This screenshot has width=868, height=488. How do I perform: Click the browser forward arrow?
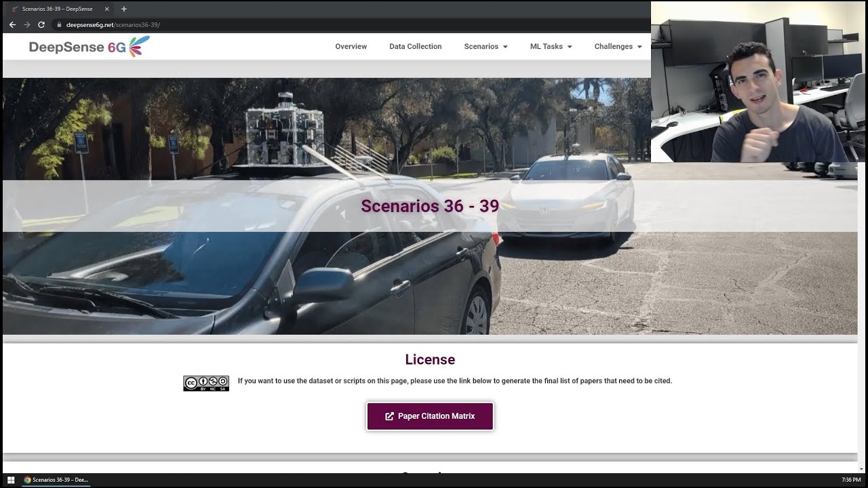click(x=27, y=24)
